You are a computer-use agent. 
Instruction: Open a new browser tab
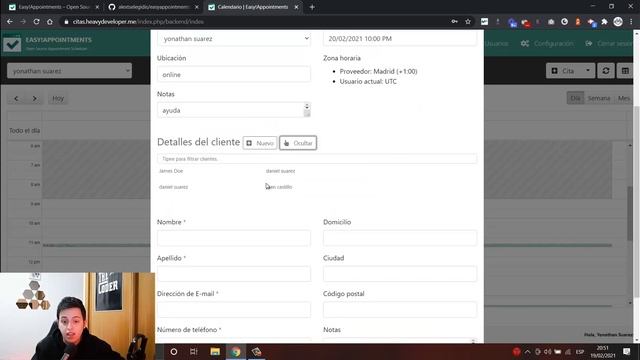[x=312, y=7]
